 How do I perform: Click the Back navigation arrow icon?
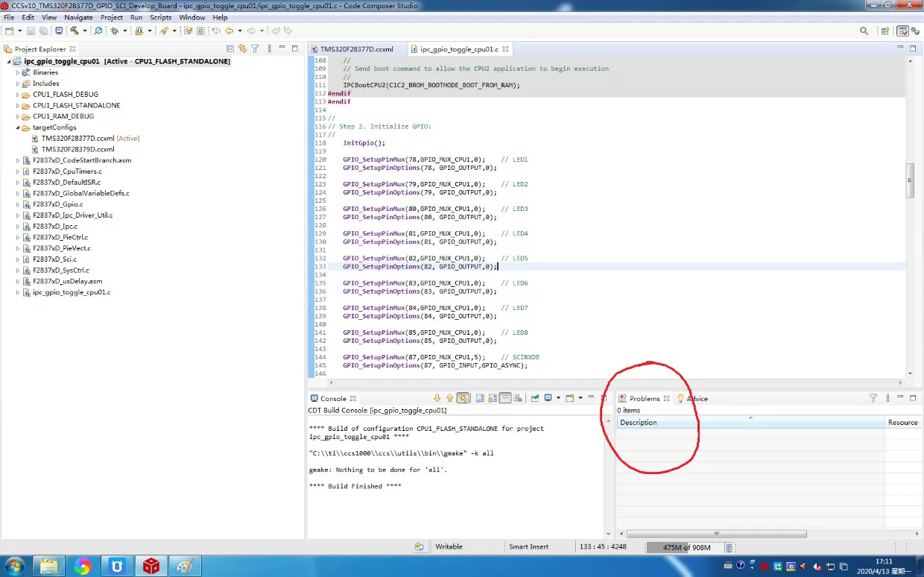point(229,31)
